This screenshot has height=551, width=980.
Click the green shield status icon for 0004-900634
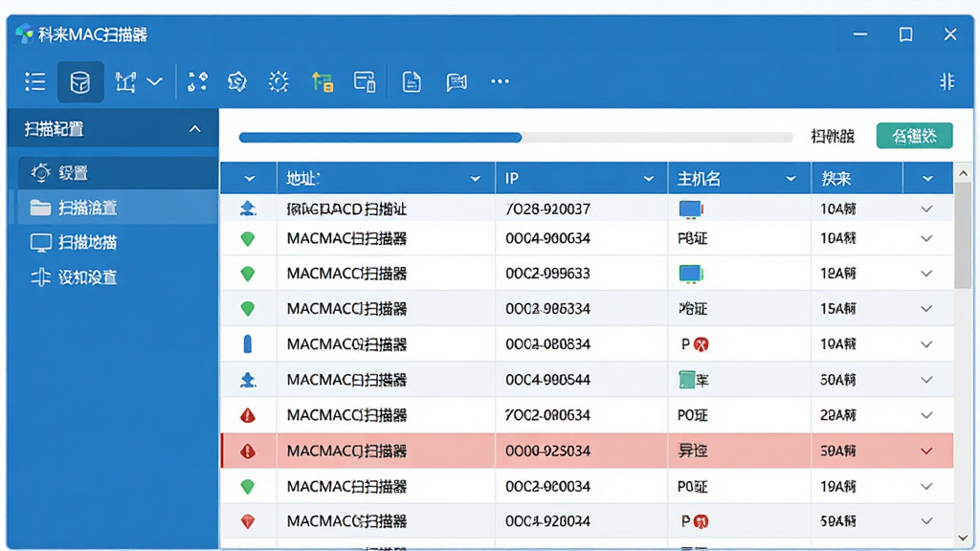[248, 238]
